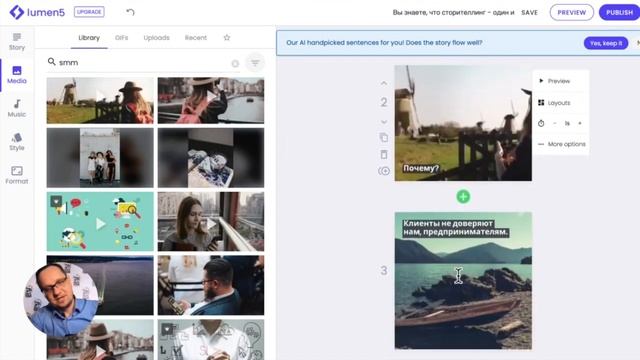Focus the media search field containing smm

pyautogui.click(x=144, y=62)
